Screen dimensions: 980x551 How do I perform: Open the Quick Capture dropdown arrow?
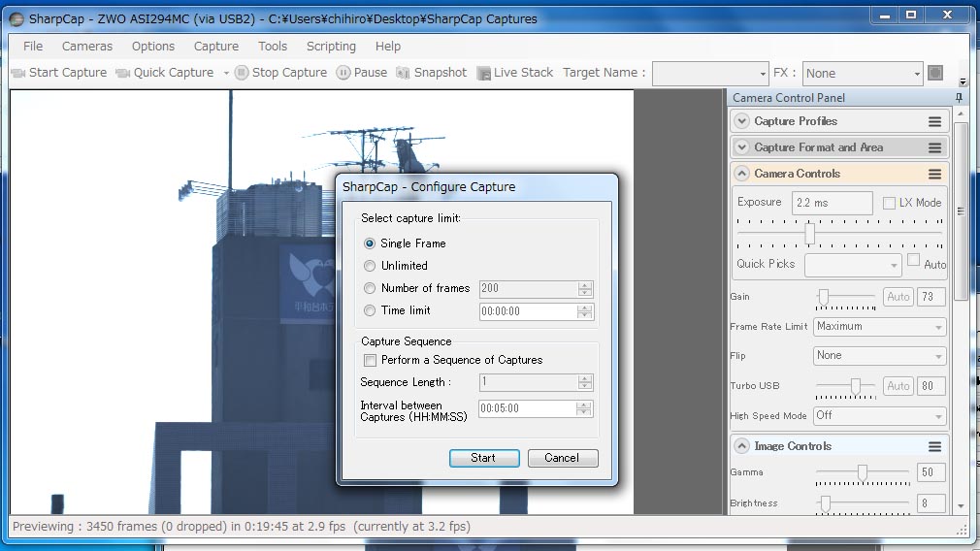(226, 73)
